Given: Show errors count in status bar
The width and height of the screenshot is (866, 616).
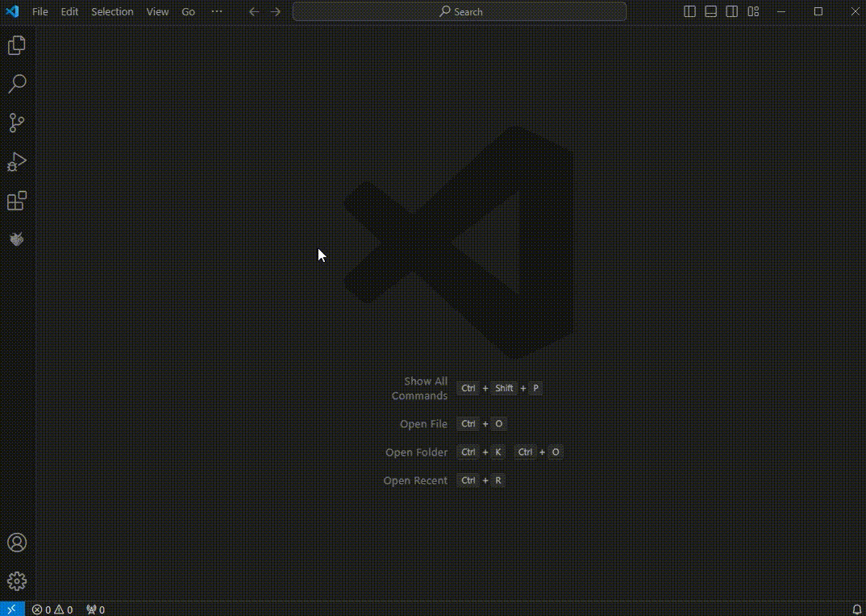Looking at the screenshot, I should [41, 610].
